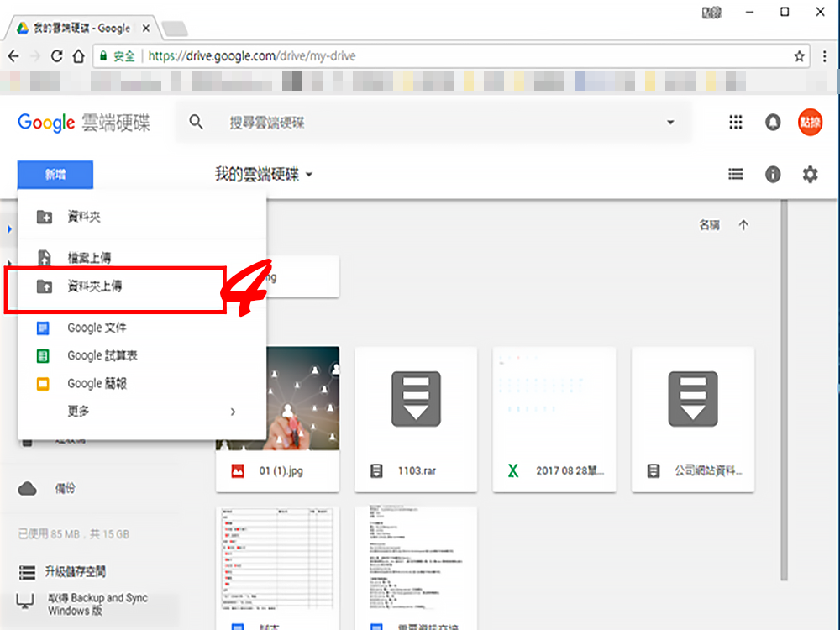Image resolution: width=840 pixels, height=630 pixels.
Task: Open the Google apps grid
Action: point(736,123)
